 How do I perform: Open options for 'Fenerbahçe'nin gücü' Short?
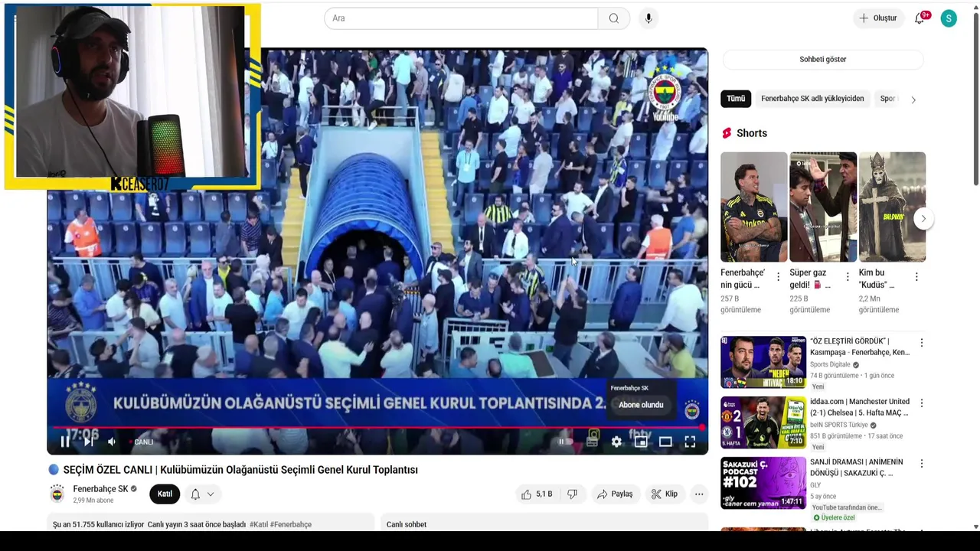[779, 277]
